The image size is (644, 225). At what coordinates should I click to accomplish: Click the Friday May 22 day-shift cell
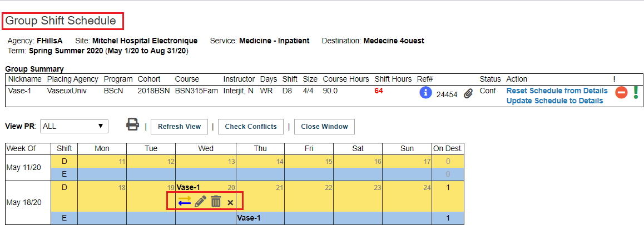[309, 197]
